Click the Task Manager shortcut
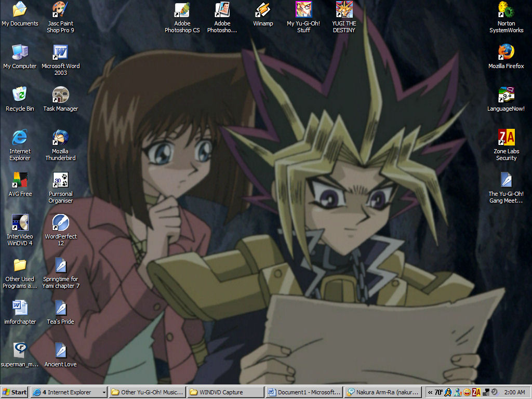532x399 pixels. tap(60, 100)
